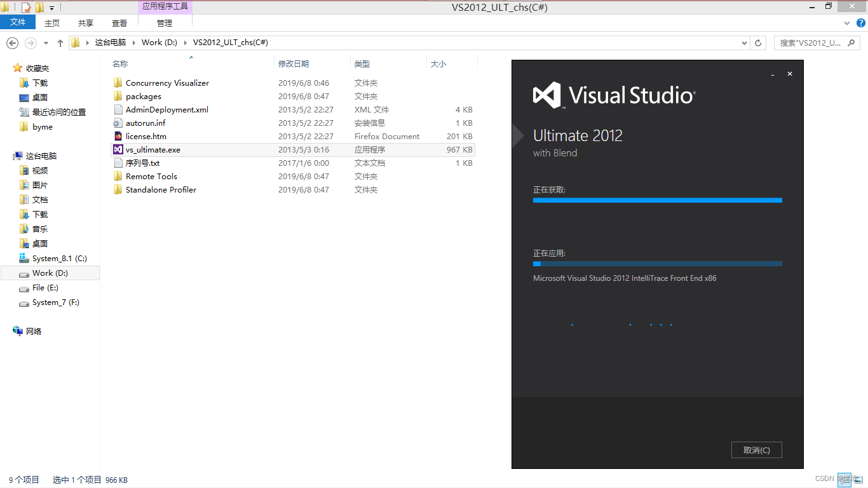Screen dimensions: 868x488
Task: Click the 收藏夹 star icon
Action: 18,68
